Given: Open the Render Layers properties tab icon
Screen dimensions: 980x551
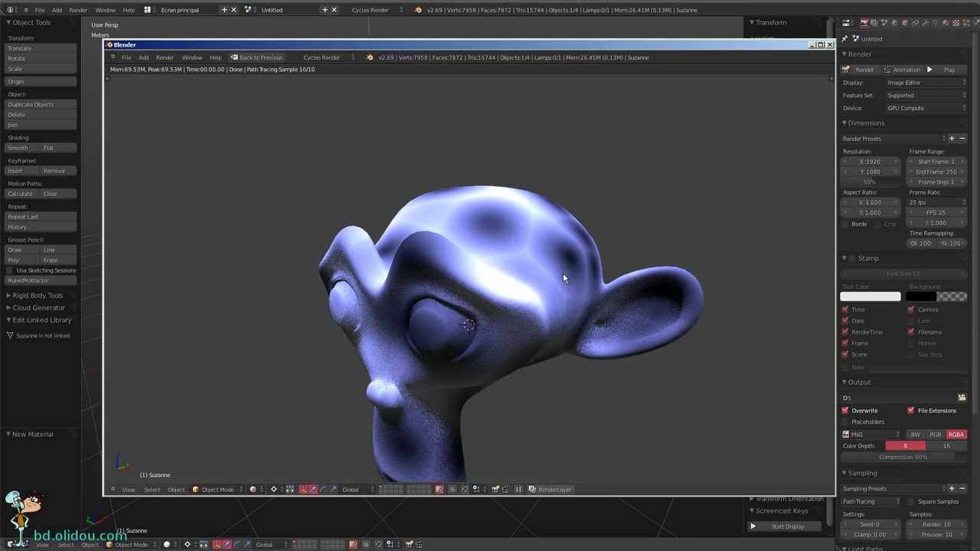Looking at the screenshot, I should (874, 23).
